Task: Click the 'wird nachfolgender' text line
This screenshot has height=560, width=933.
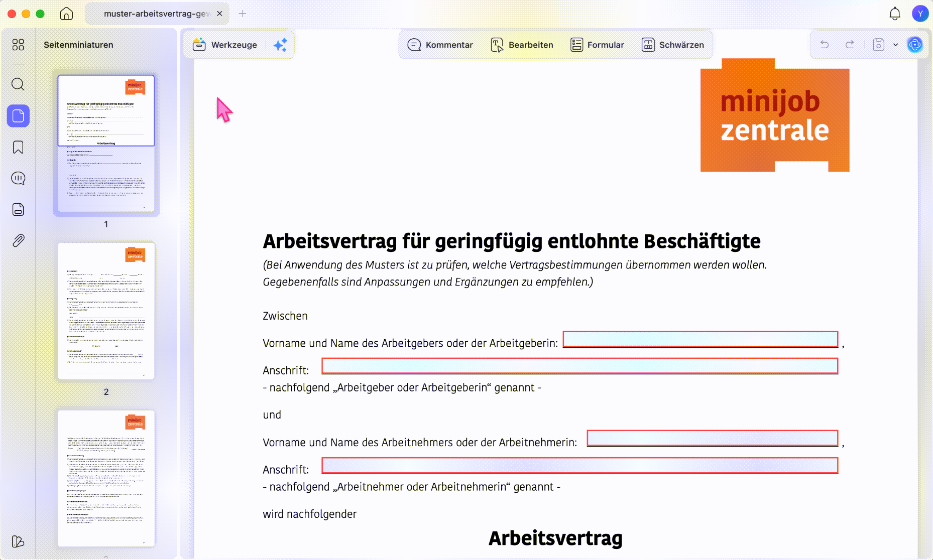Action: pyautogui.click(x=310, y=514)
